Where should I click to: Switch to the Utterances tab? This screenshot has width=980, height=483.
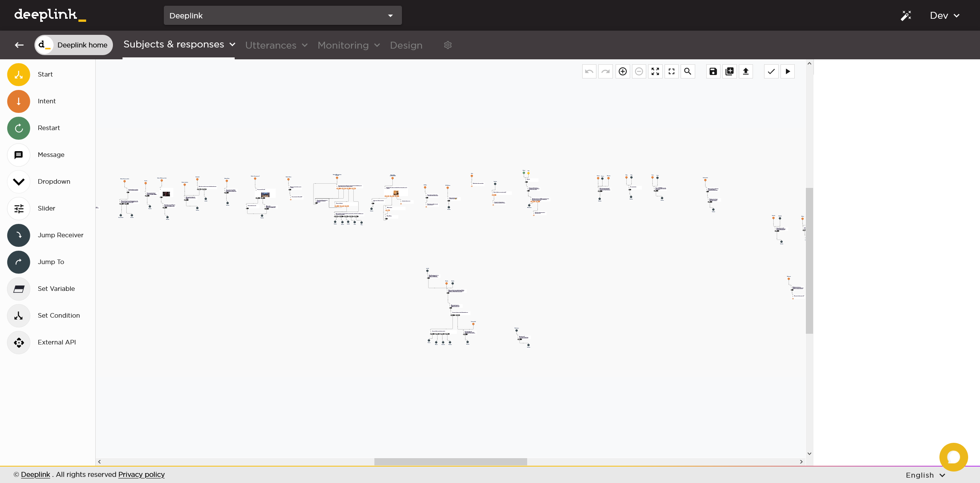(x=276, y=45)
